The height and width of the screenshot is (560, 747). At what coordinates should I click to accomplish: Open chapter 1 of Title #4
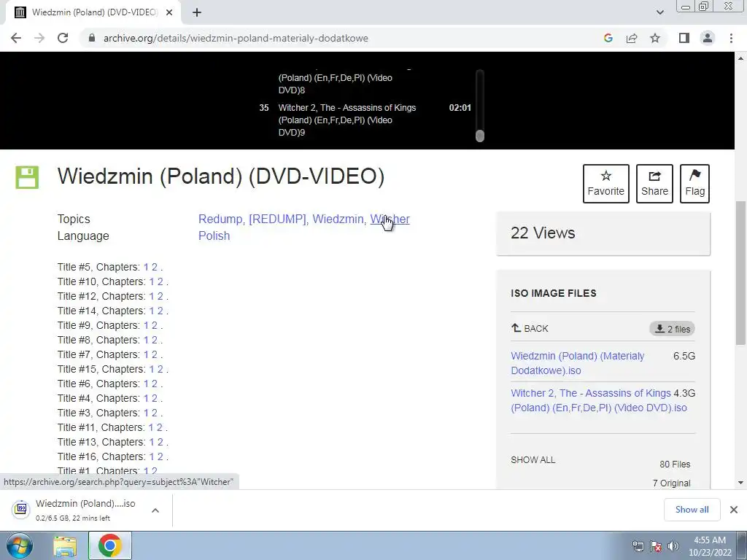146,398
